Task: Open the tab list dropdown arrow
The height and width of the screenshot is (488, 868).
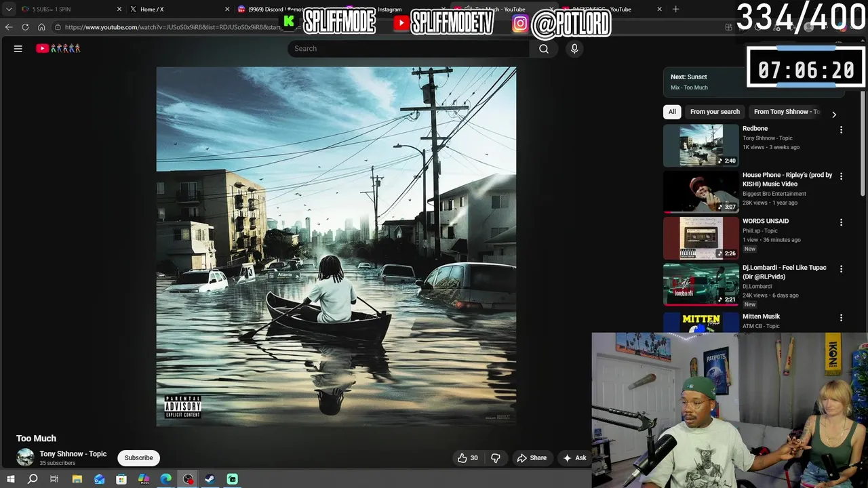Action: click(9, 9)
